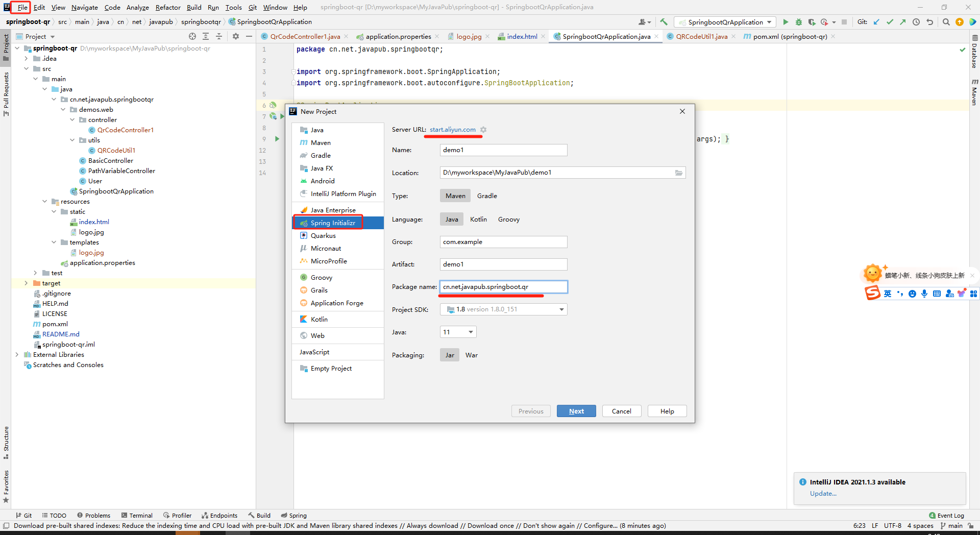
Task: Click the Server URL settings gear icon
Action: coord(483,130)
